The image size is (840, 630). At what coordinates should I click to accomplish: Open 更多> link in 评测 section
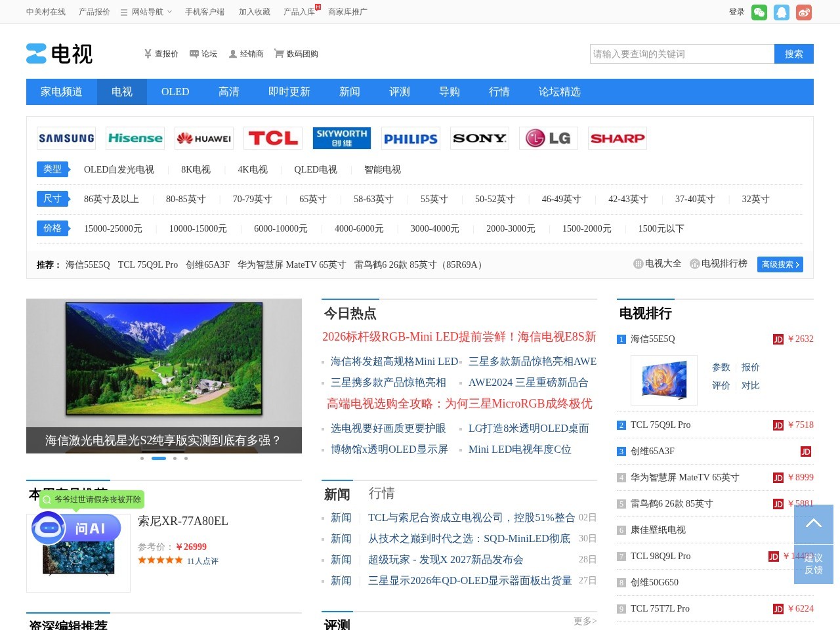click(x=585, y=621)
